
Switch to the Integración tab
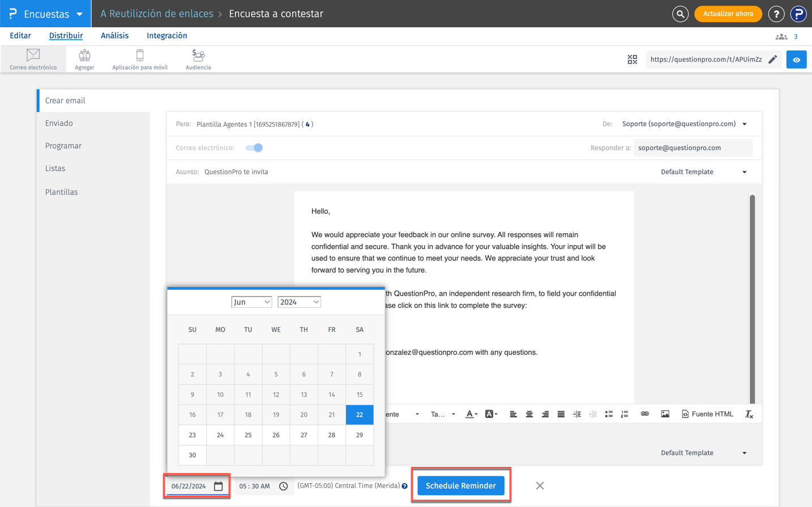[x=167, y=36]
